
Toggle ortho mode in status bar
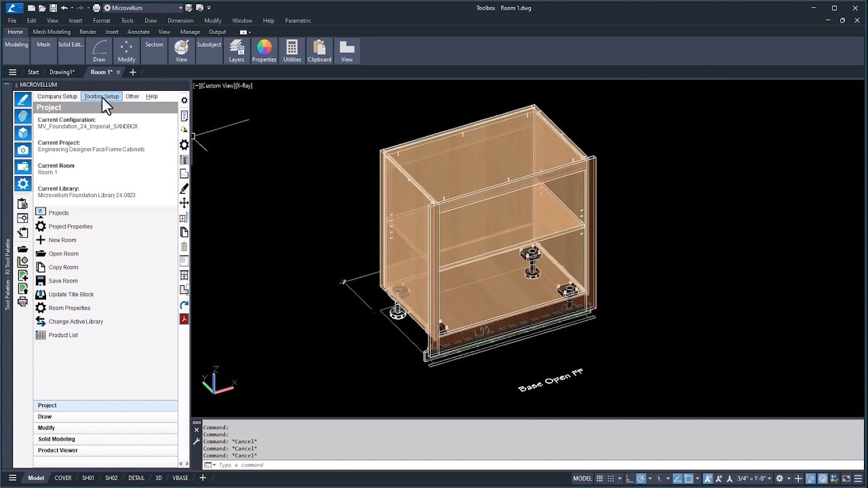[x=629, y=478]
